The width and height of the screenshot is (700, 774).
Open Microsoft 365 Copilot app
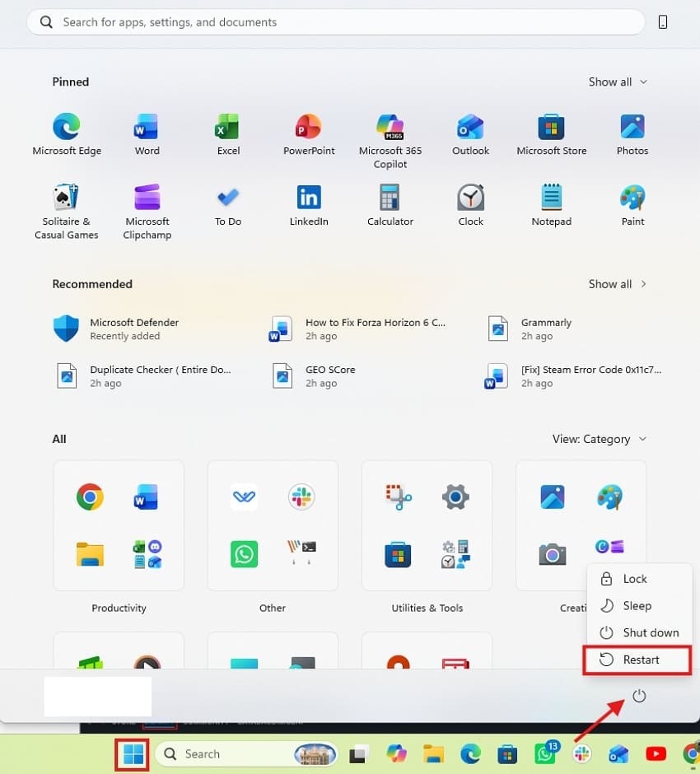click(x=390, y=141)
